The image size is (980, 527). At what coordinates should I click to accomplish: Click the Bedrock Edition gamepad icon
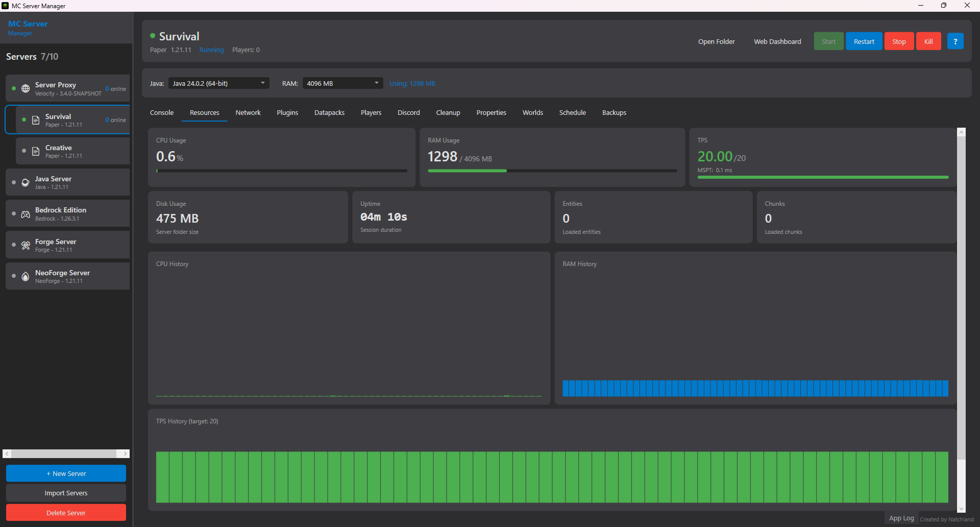click(24, 213)
